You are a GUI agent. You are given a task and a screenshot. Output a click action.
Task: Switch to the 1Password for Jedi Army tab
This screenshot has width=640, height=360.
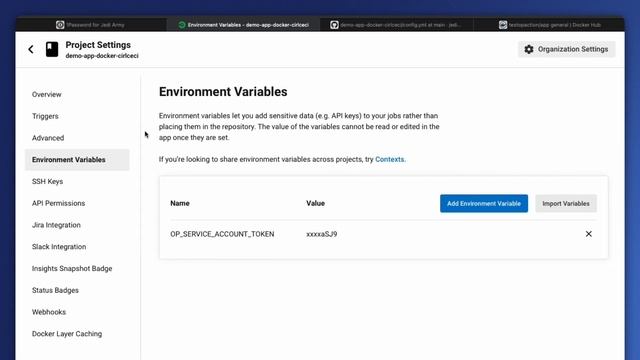91,25
